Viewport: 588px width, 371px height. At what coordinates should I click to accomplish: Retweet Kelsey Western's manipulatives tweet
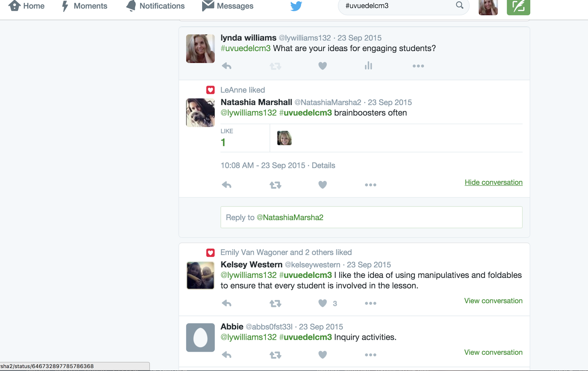[275, 303]
